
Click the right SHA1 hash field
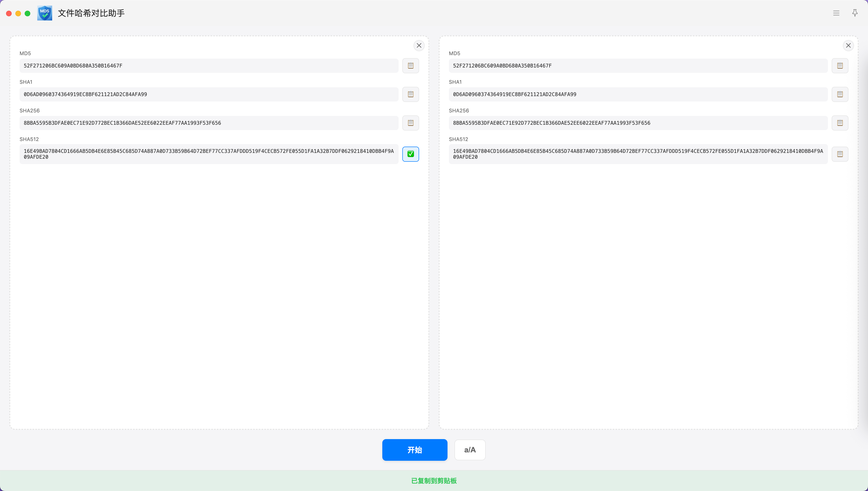coord(637,94)
